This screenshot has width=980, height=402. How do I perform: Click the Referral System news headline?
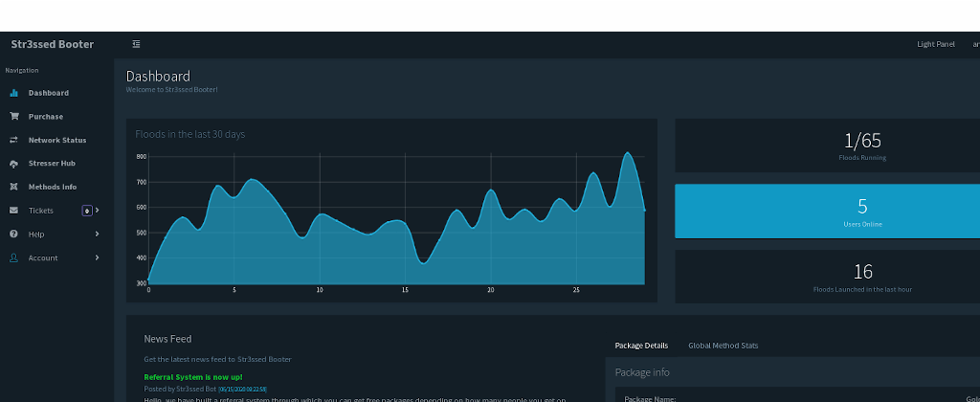pyautogui.click(x=193, y=377)
